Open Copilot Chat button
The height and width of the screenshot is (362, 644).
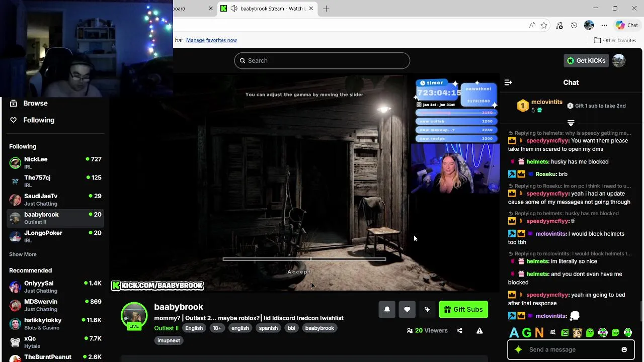(x=627, y=25)
